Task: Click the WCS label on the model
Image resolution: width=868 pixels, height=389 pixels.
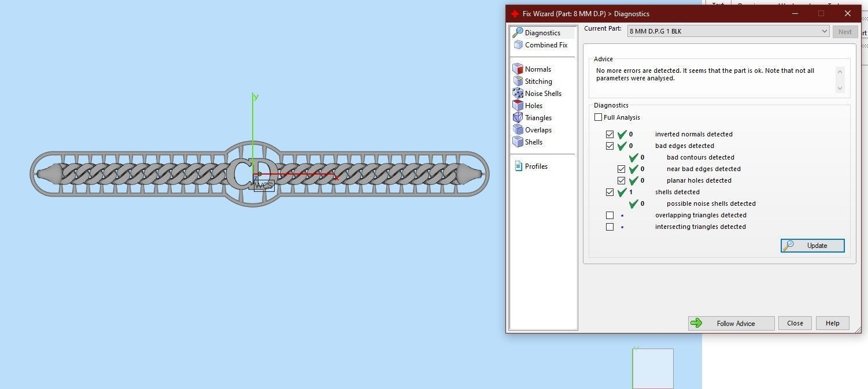Action: point(264,186)
